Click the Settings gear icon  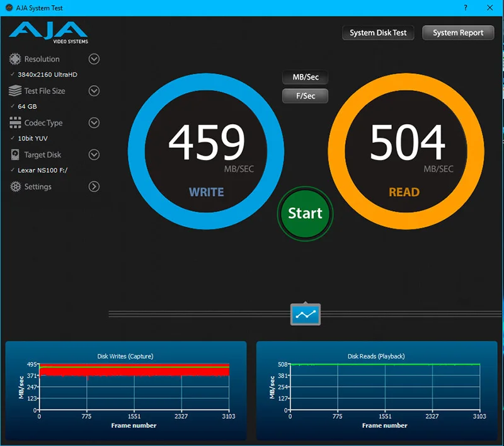click(x=15, y=186)
